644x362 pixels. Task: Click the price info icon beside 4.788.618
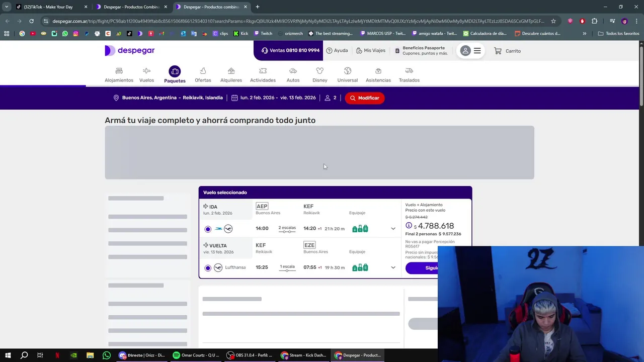pyautogui.click(x=409, y=226)
